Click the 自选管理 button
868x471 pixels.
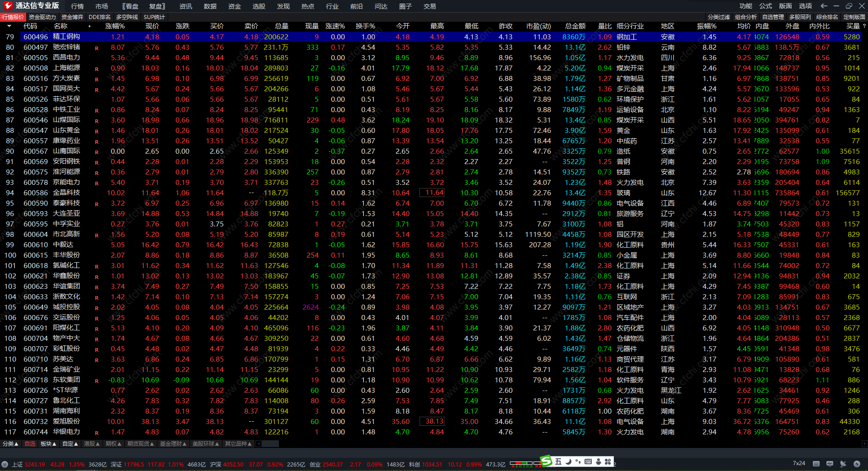coord(773,17)
